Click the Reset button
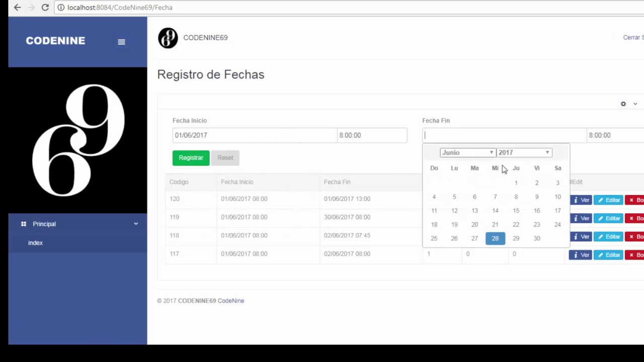This screenshot has height=362, width=644. tap(225, 158)
